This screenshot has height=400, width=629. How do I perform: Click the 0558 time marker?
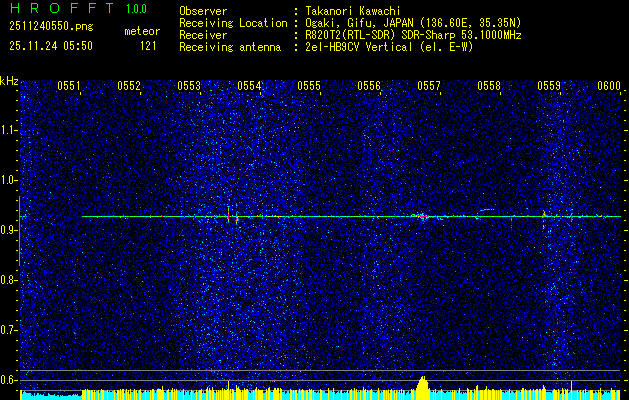(x=489, y=86)
